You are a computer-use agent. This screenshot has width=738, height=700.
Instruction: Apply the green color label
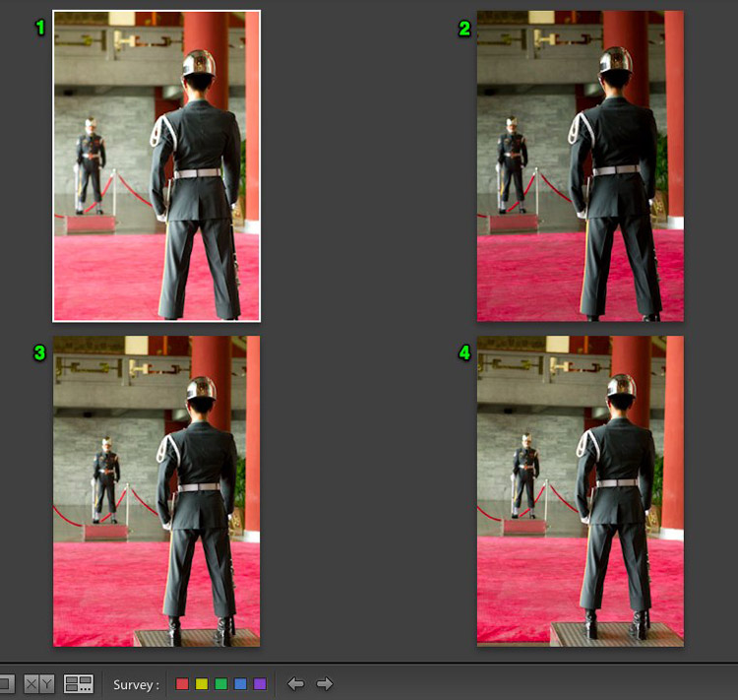(220, 683)
